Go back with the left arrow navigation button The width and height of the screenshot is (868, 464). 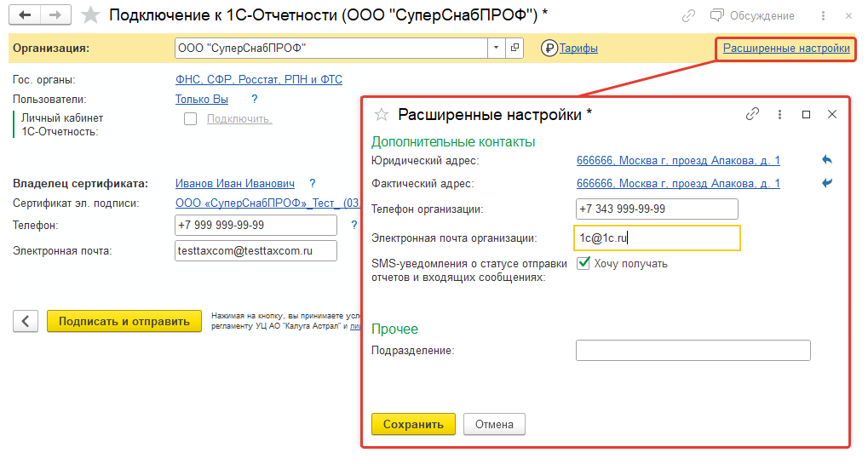pyautogui.click(x=25, y=15)
